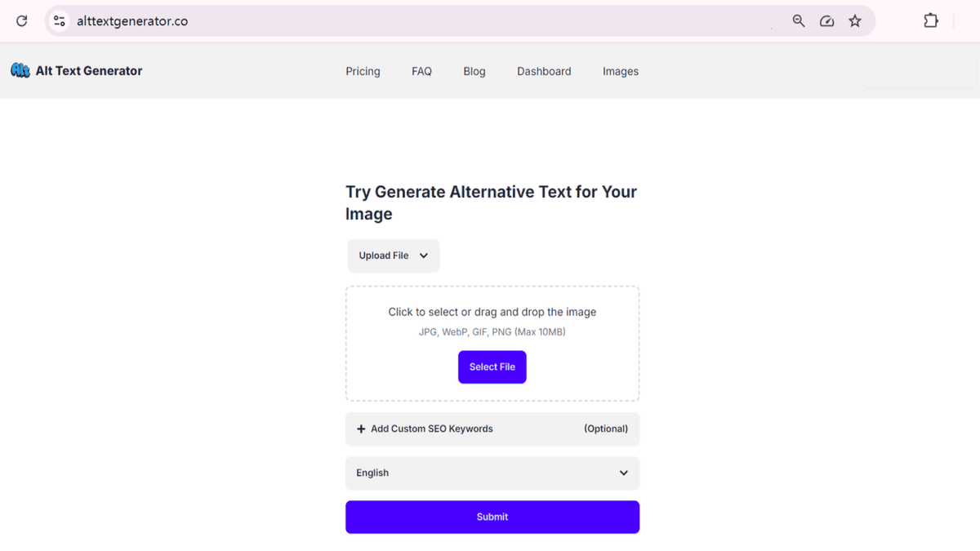Open the site information icon in address bar
Image resolution: width=980 pixels, height=551 pixels.
coord(58,20)
